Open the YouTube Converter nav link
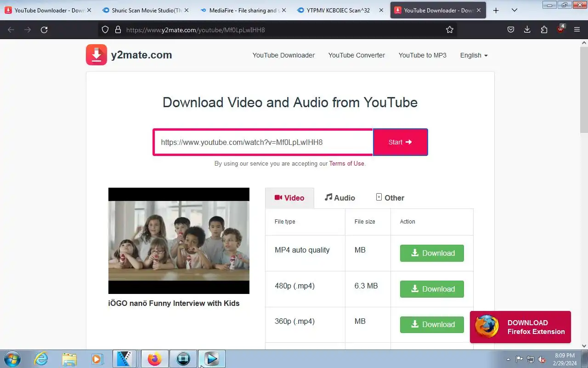The image size is (588, 368). pyautogui.click(x=356, y=55)
